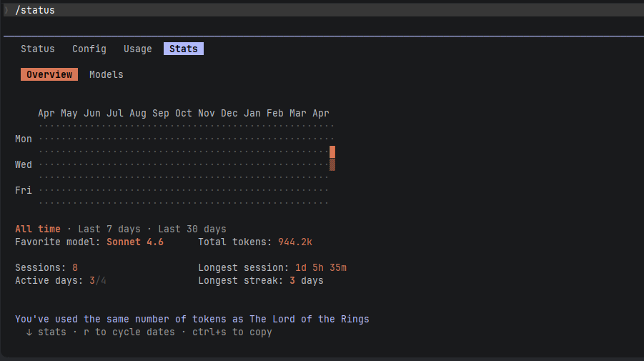This screenshot has width=644, height=361.
Task: Click the Longest streak 3 days value
Action: click(x=307, y=280)
